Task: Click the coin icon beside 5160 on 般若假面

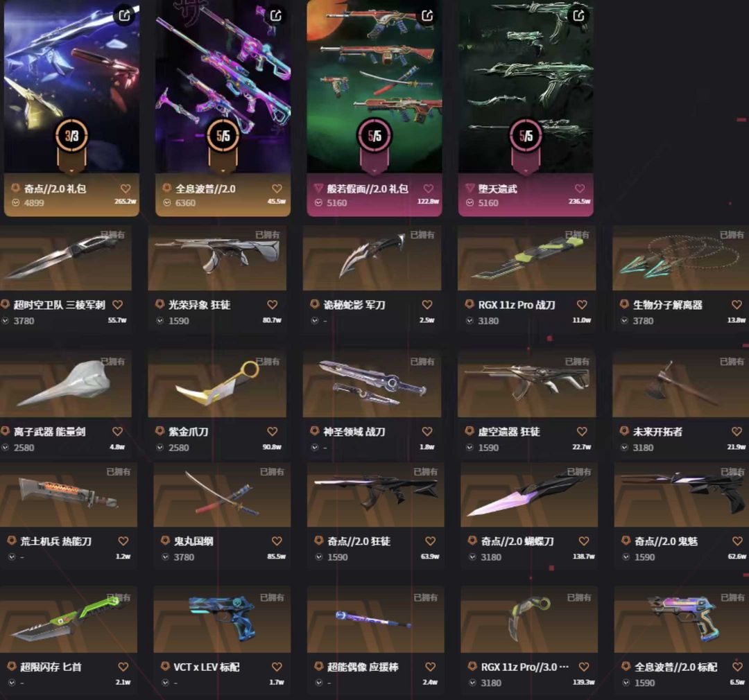Action: click(318, 203)
